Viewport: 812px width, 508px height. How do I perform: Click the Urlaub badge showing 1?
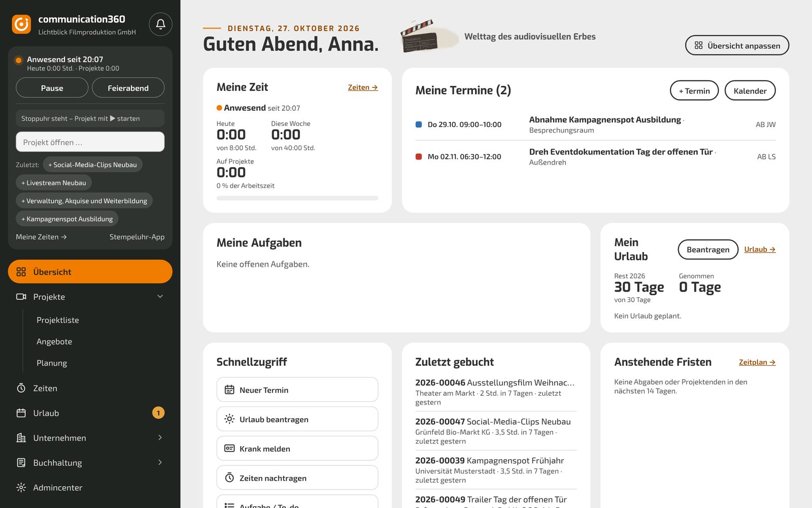click(158, 413)
